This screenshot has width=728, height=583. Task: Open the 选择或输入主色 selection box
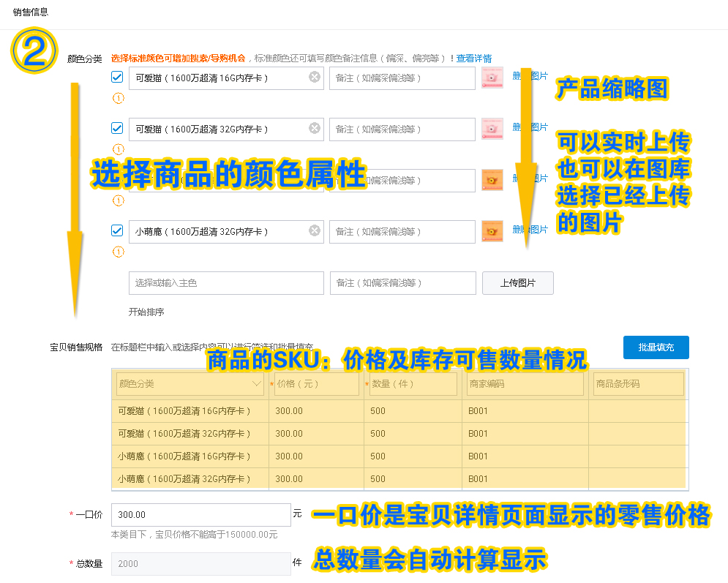pyautogui.click(x=226, y=283)
